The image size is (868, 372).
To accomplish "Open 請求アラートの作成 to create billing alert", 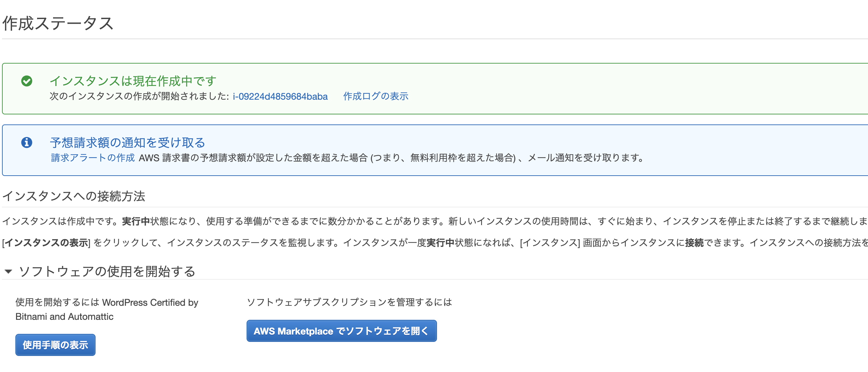I will [92, 158].
